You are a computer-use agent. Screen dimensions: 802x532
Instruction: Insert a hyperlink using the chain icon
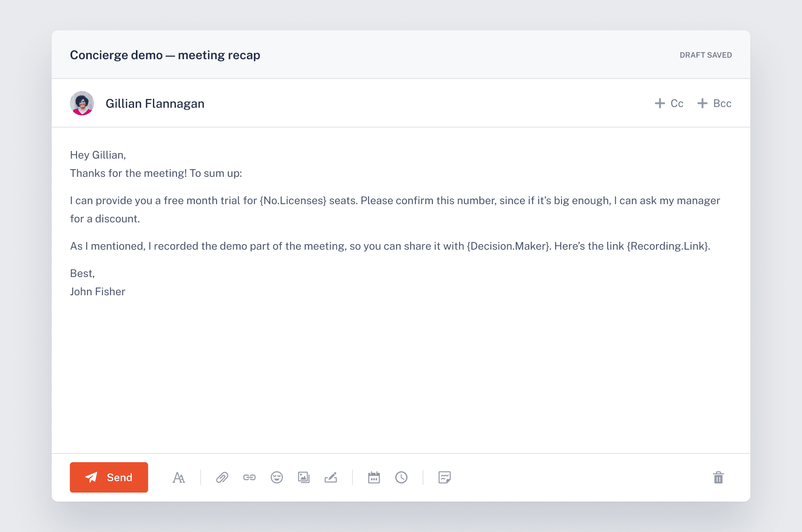point(249,477)
